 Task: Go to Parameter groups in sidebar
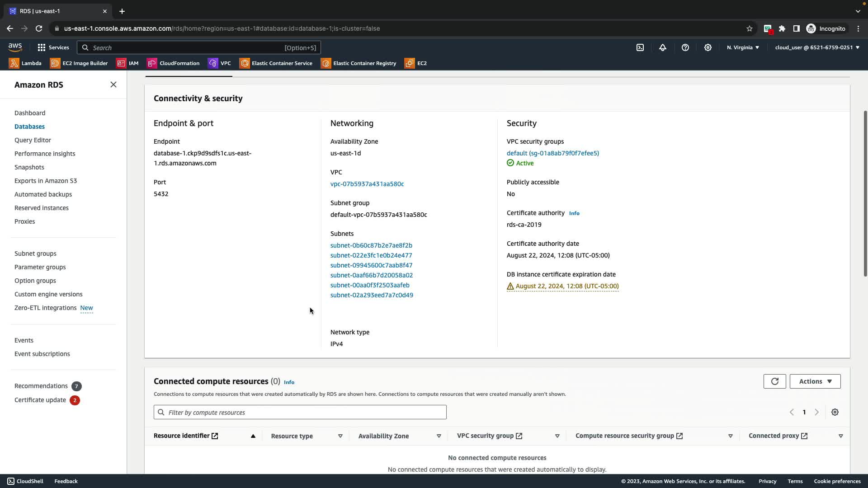(x=40, y=267)
